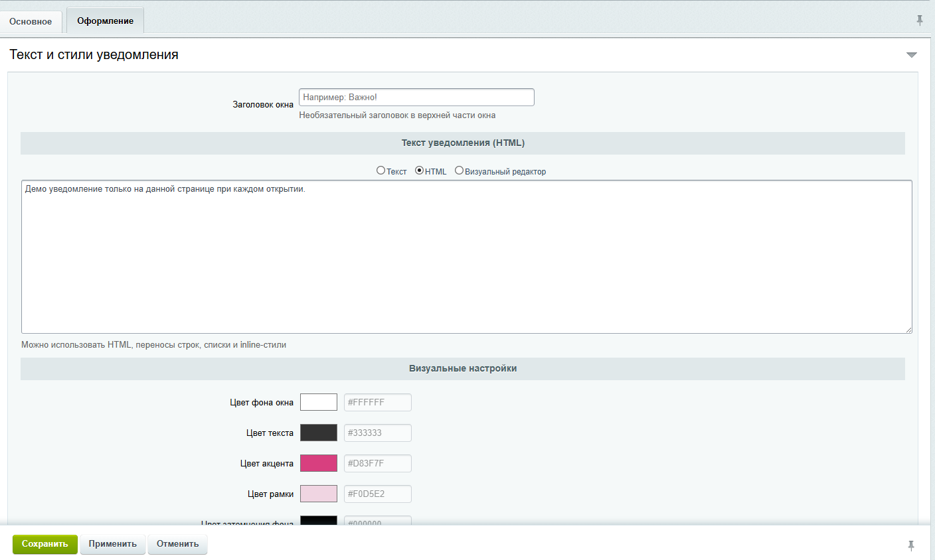Click the "Текст и стили уведомления" title text
The image size is (935, 560).
click(x=94, y=55)
